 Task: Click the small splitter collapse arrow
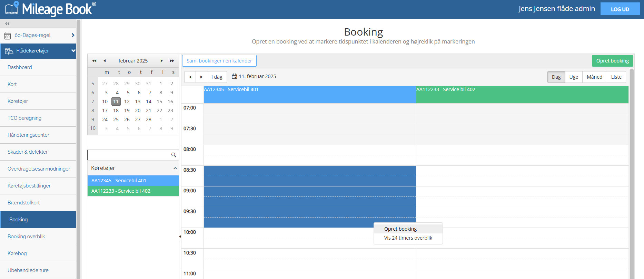(180, 237)
